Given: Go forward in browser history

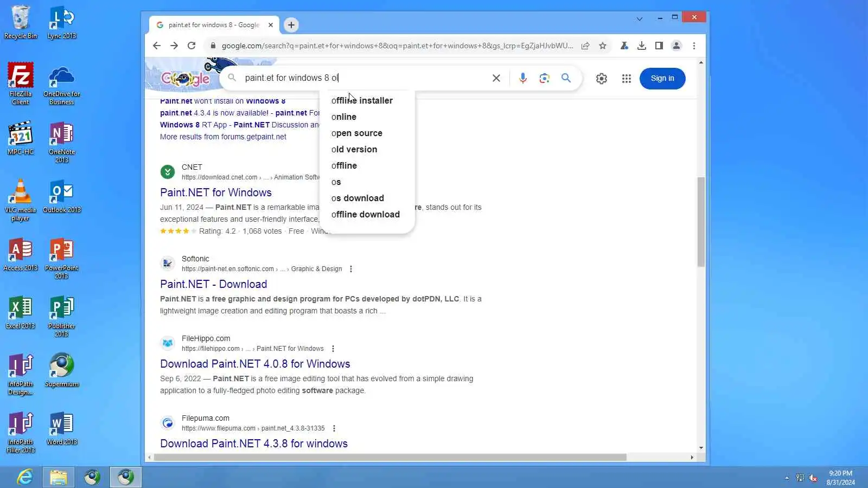Looking at the screenshot, I should 174,46.
